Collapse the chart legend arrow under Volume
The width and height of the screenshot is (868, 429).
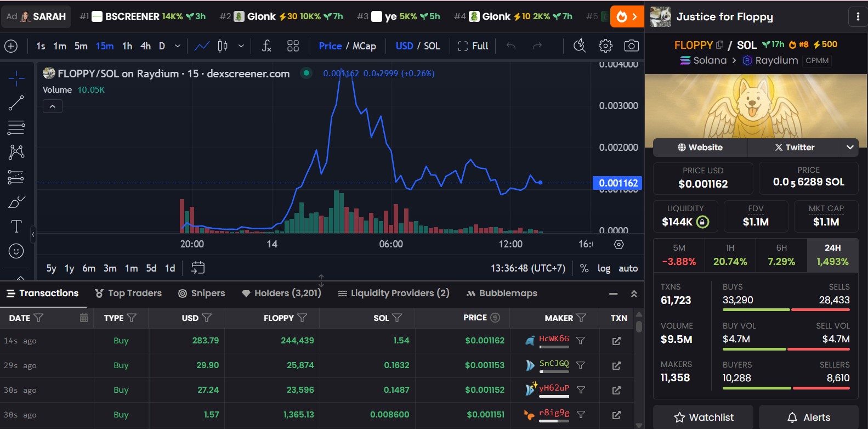(53, 106)
